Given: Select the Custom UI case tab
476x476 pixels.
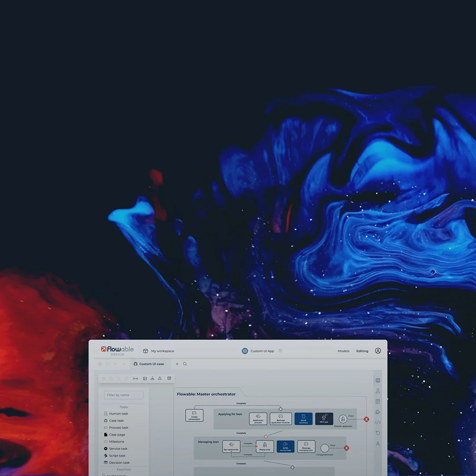Looking at the screenshot, I should click(x=149, y=364).
